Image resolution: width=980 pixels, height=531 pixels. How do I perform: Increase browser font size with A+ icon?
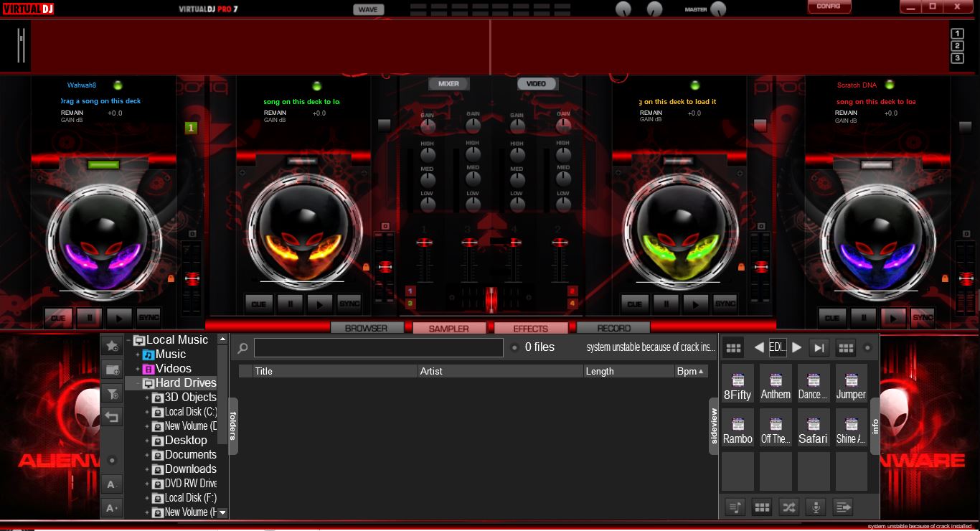(111, 508)
